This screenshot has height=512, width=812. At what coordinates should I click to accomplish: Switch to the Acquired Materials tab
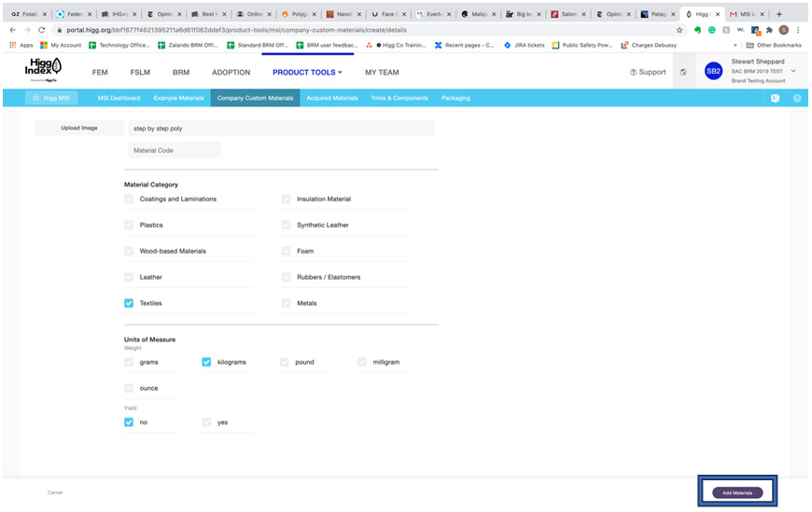[332, 98]
